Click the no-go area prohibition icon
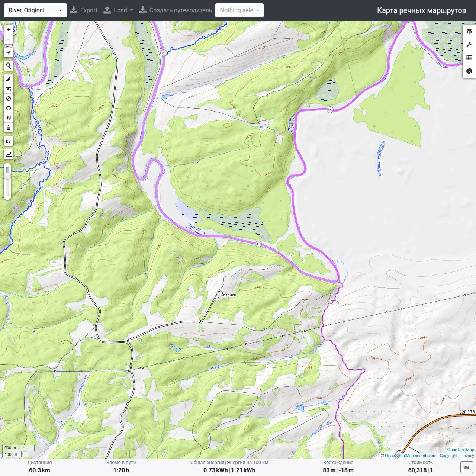 pos(9,99)
